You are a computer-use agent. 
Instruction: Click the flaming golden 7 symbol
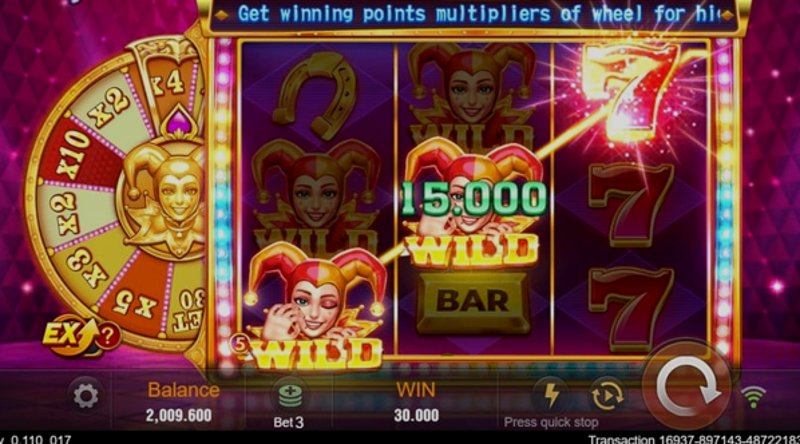pyautogui.click(x=629, y=92)
